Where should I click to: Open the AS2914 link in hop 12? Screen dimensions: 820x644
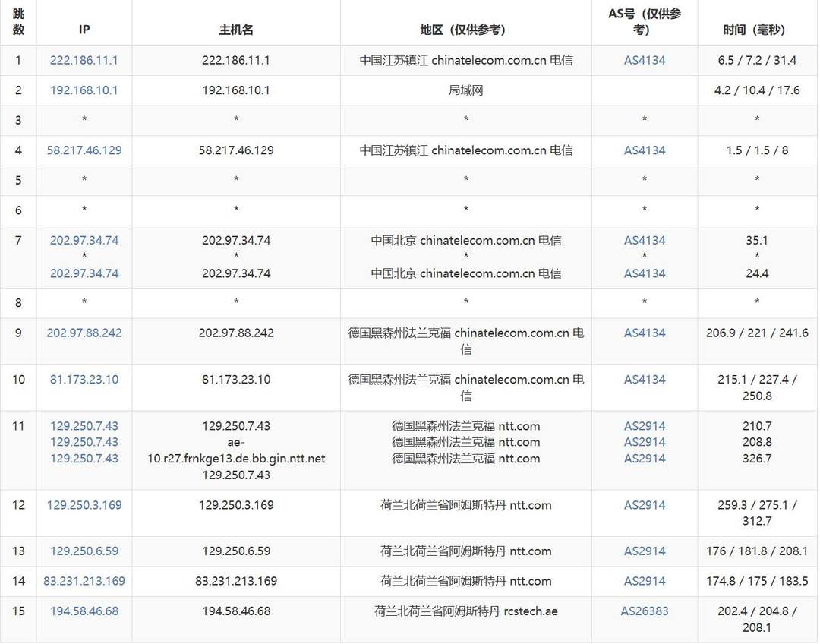pyautogui.click(x=645, y=505)
